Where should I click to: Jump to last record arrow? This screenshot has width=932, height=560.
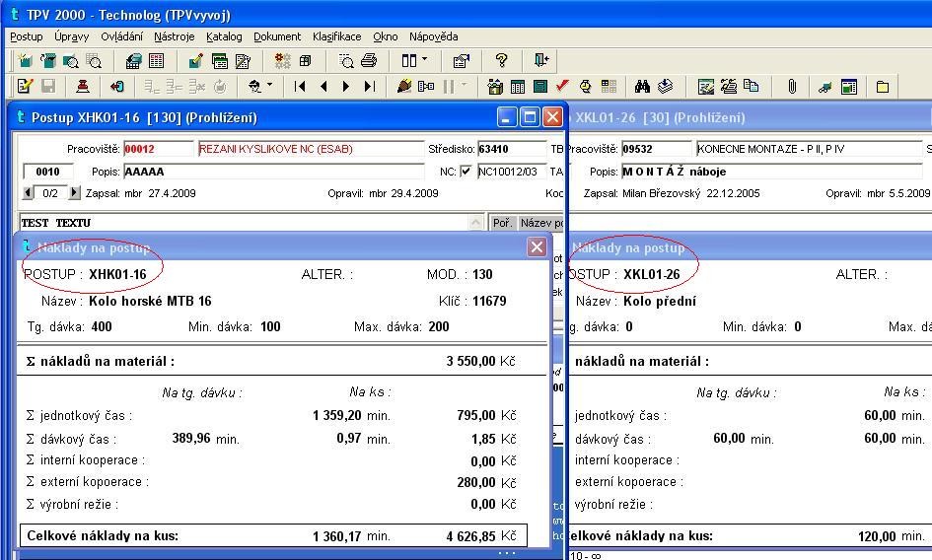pyautogui.click(x=369, y=86)
